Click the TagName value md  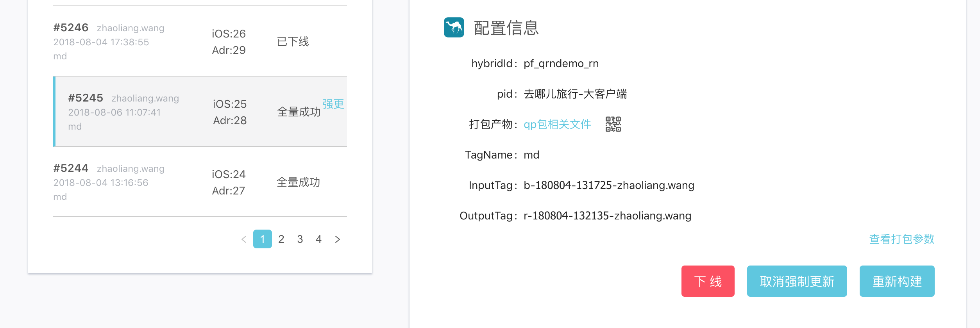[x=531, y=155]
